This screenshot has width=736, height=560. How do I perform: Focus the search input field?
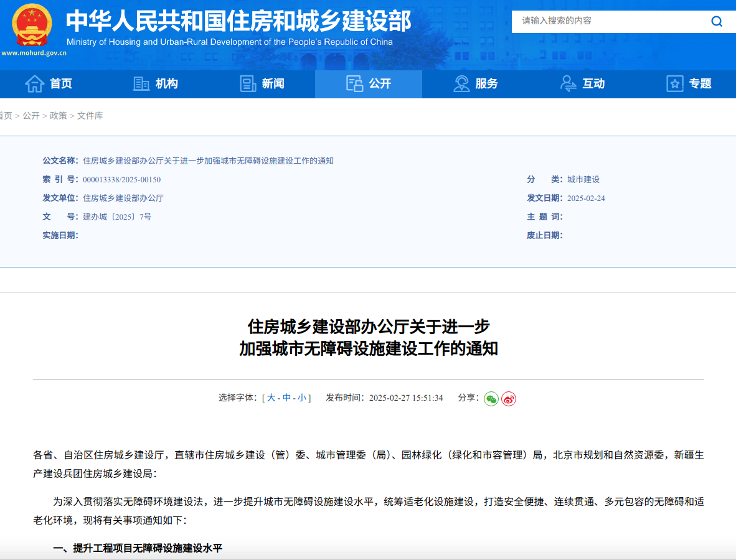tap(610, 21)
